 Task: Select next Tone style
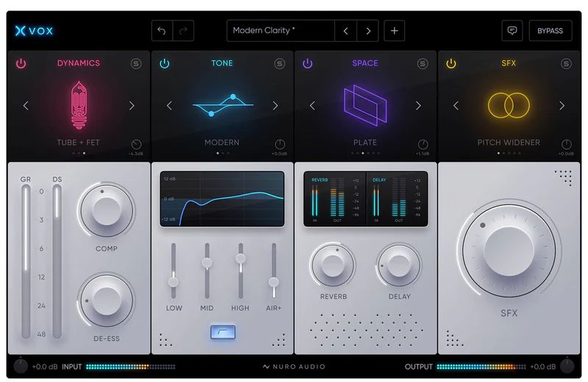coord(275,106)
